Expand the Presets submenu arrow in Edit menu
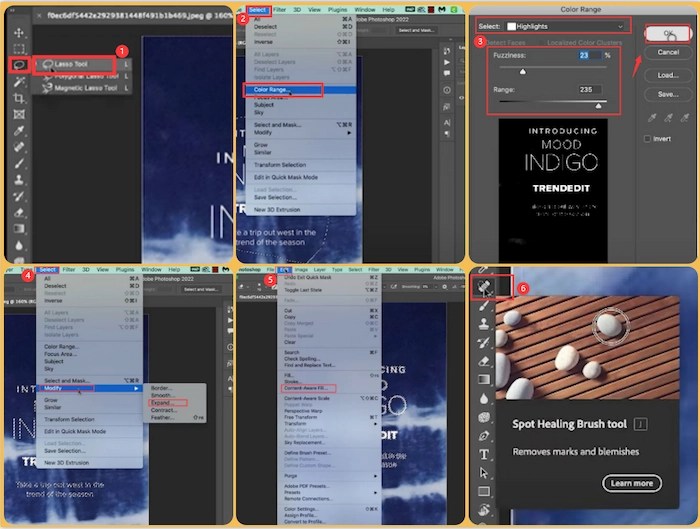The width and height of the screenshot is (700, 529). [x=375, y=492]
